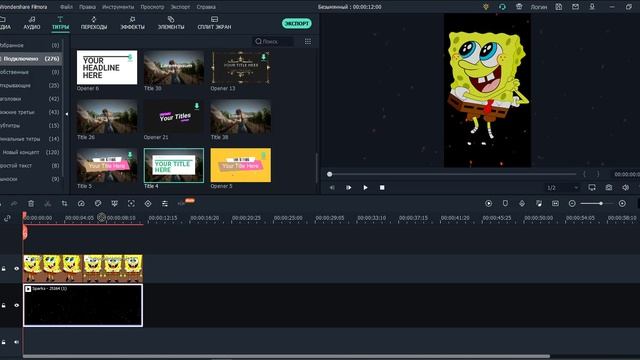Switch to the ЭЛЕМЕНТЫ tab
The height and width of the screenshot is (360, 640).
click(171, 23)
